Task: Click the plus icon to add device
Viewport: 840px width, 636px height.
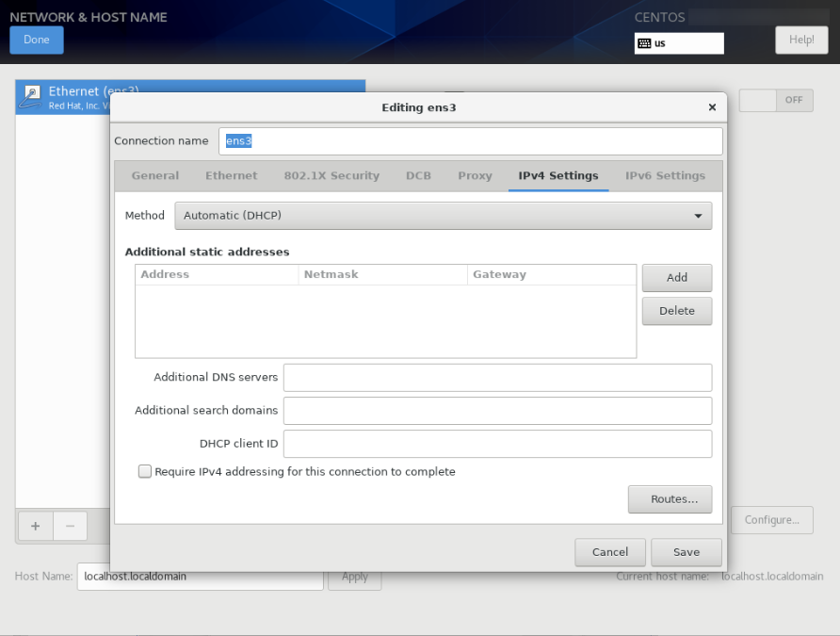Action: click(x=36, y=526)
